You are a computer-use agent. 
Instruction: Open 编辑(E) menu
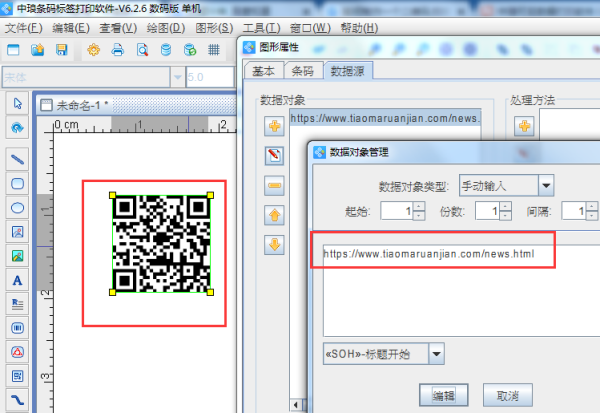coord(71,28)
